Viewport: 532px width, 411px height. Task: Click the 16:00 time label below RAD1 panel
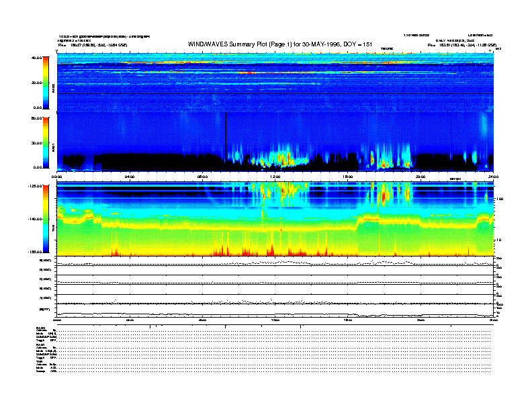pyautogui.click(x=348, y=177)
